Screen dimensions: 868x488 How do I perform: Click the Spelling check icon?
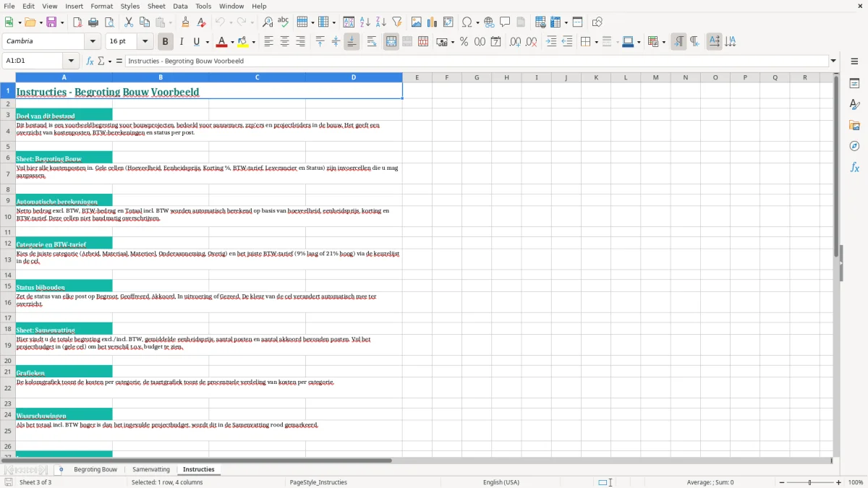pyautogui.click(x=284, y=22)
